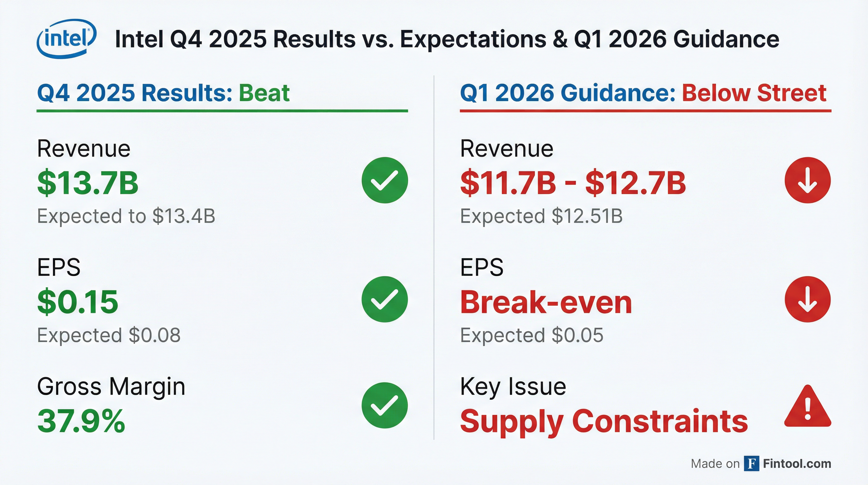
Task: Click the Q4 2025 Results: Beat heading
Action: click(163, 93)
